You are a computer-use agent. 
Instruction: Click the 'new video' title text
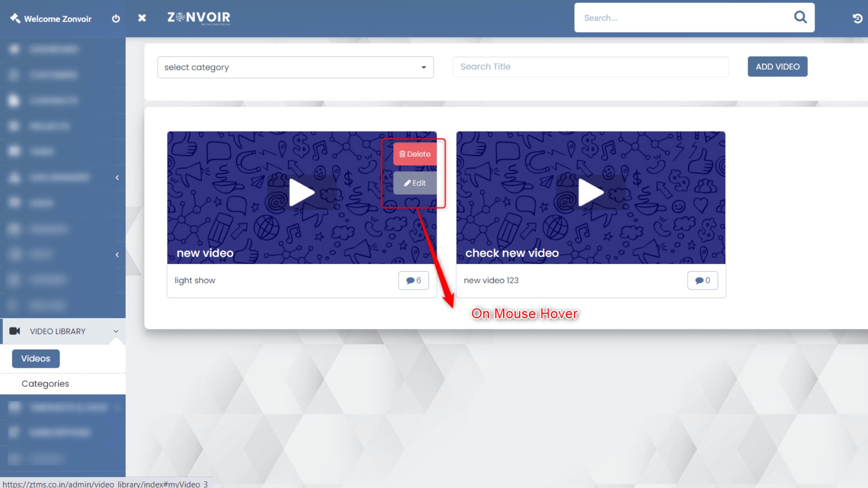tap(205, 253)
